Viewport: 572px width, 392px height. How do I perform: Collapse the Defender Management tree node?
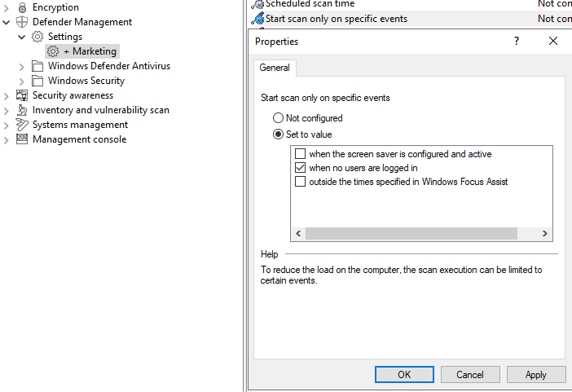[7, 22]
